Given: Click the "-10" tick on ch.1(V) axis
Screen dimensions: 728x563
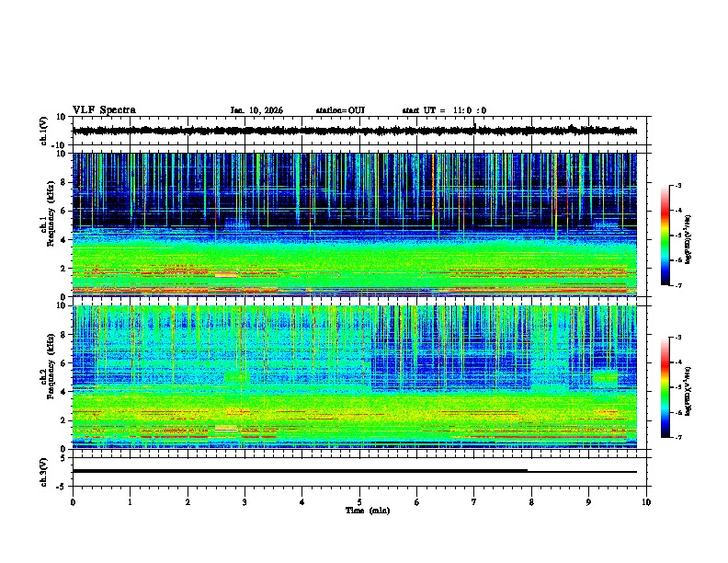Looking at the screenshot, I should tap(60, 145).
